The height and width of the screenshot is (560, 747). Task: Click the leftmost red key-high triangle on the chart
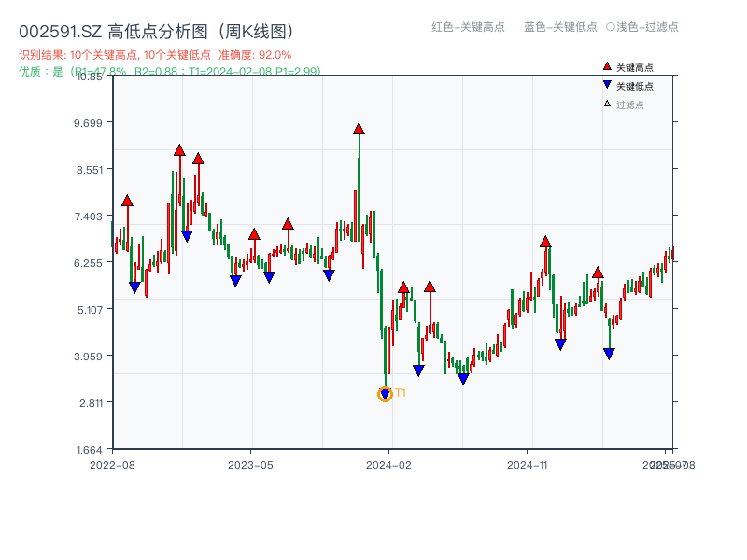coord(126,199)
